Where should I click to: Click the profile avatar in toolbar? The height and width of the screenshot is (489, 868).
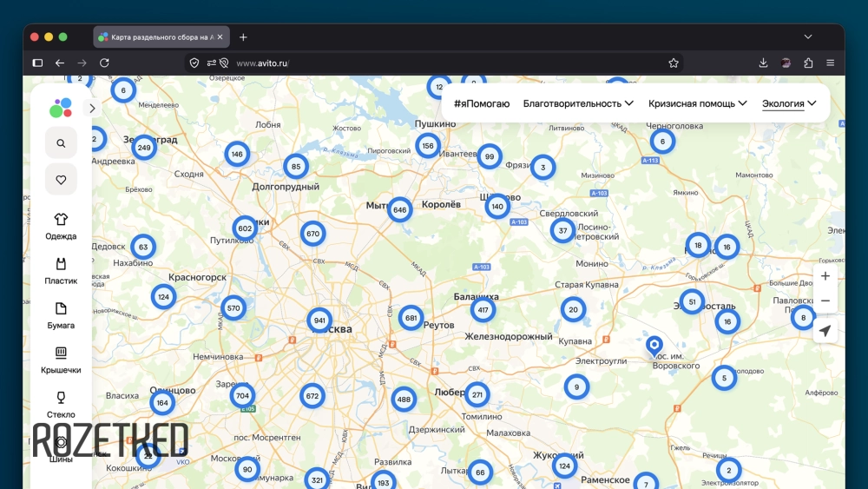coord(786,63)
